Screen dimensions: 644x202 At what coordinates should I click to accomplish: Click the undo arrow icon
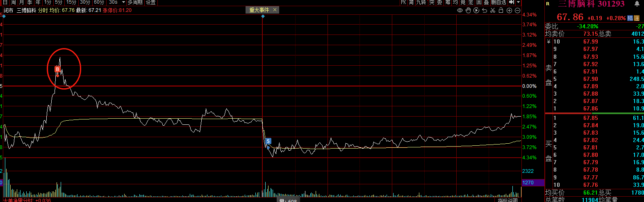click(x=485, y=10)
